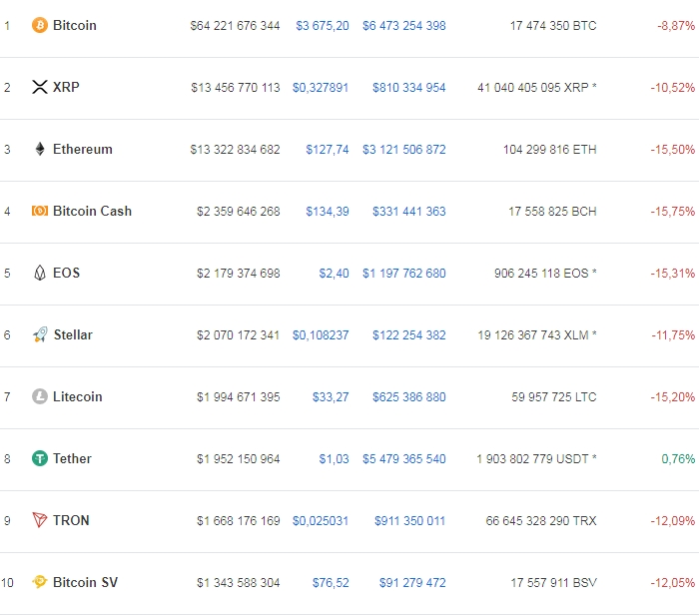699x616 pixels.
Task: Click Tether's 0,76% green change value
Action: click(678, 458)
